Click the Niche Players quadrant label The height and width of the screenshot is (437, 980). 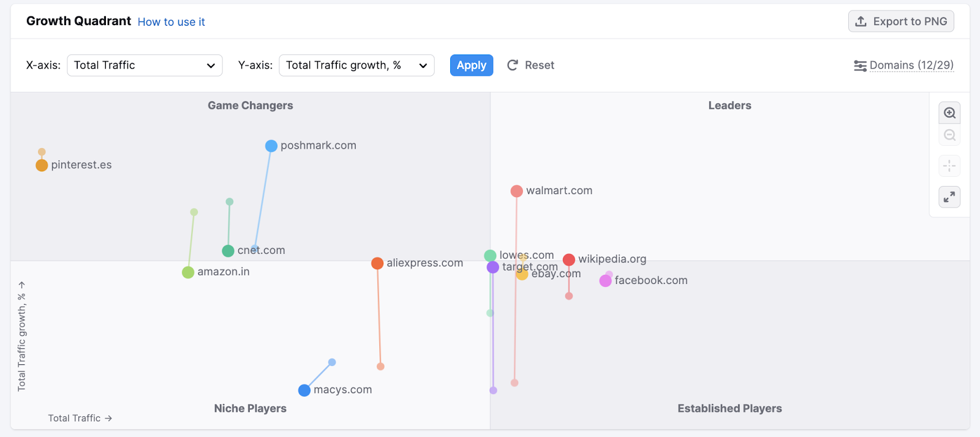point(251,408)
